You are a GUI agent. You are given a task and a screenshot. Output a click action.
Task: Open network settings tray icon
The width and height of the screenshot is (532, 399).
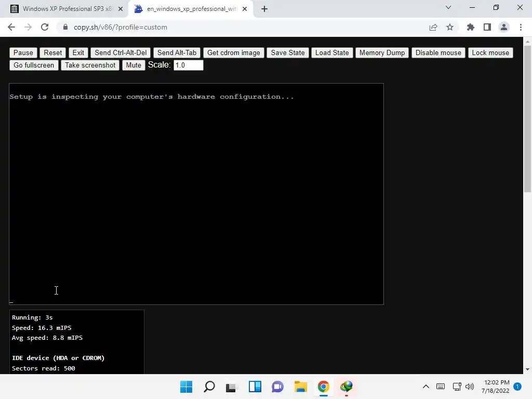coord(457,387)
